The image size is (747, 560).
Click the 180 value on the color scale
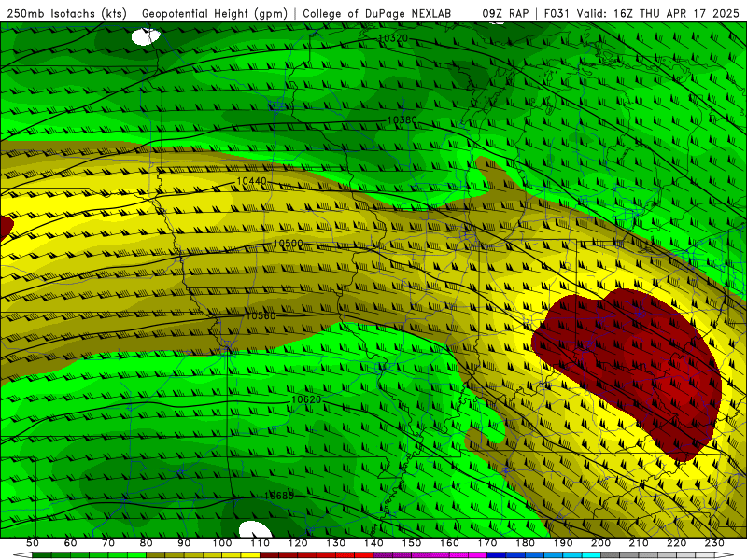click(x=525, y=543)
